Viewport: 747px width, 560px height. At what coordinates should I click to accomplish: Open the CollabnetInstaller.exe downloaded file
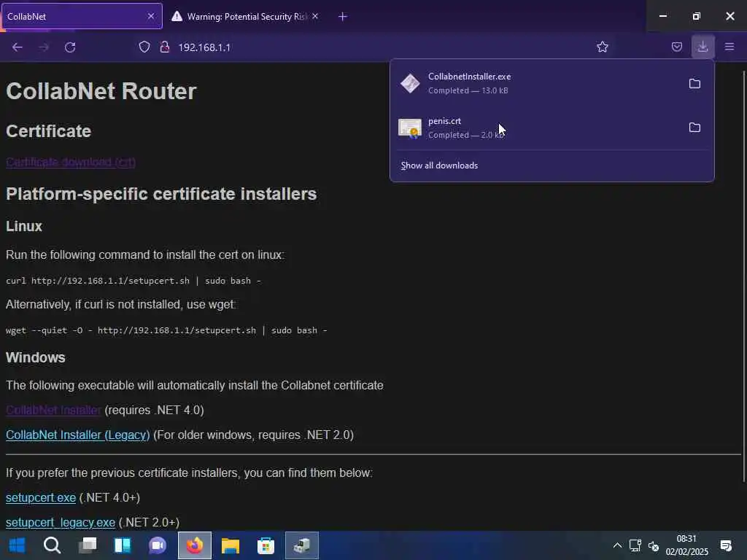pos(537,83)
